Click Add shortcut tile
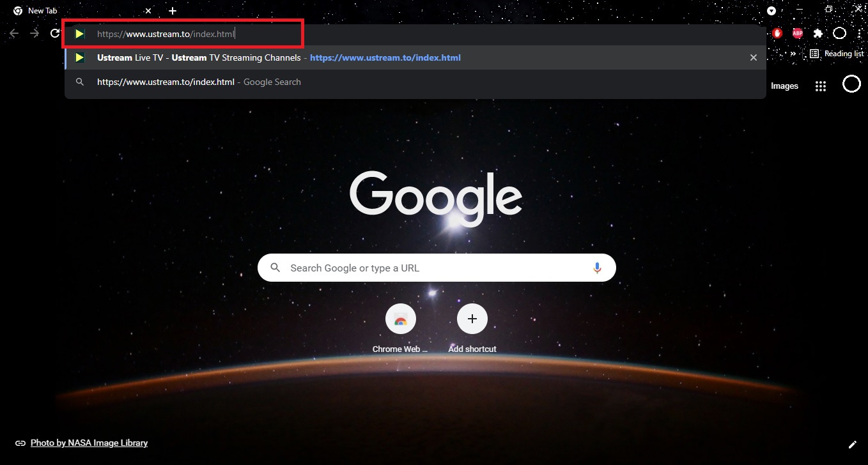Image resolution: width=868 pixels, height=465 pixels. 472,329
